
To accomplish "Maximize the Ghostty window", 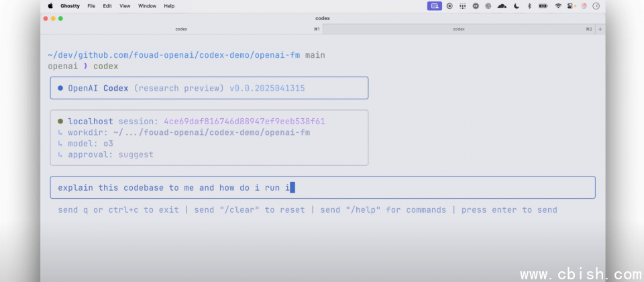I will pyautogui.click(x=60, y=19).
